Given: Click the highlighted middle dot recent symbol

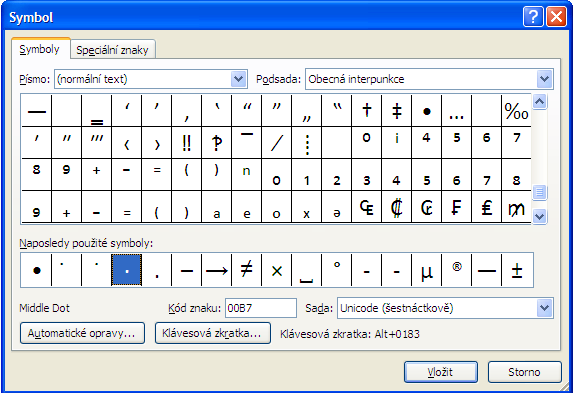Looking at the screenshot, I should 126,270.
